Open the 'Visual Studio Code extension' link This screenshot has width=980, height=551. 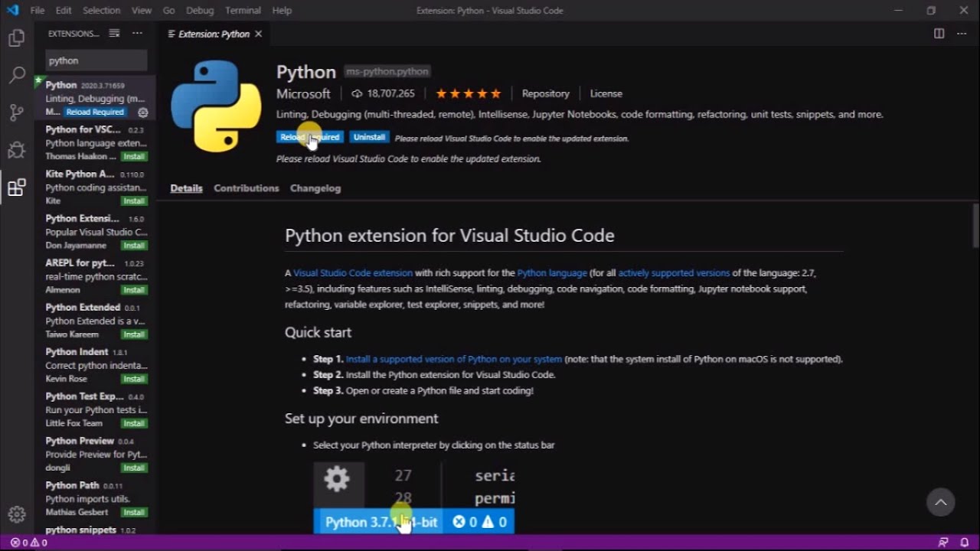tap(353, 273)
